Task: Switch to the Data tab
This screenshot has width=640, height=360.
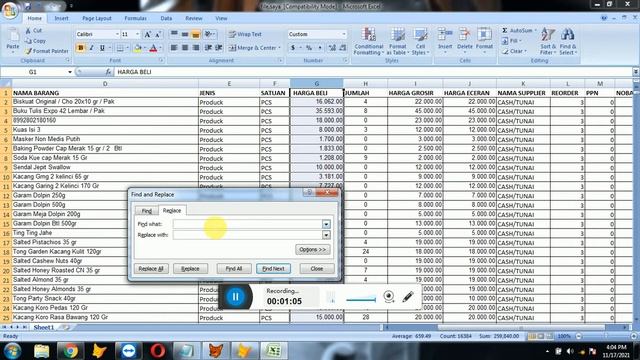Action: 166,18
